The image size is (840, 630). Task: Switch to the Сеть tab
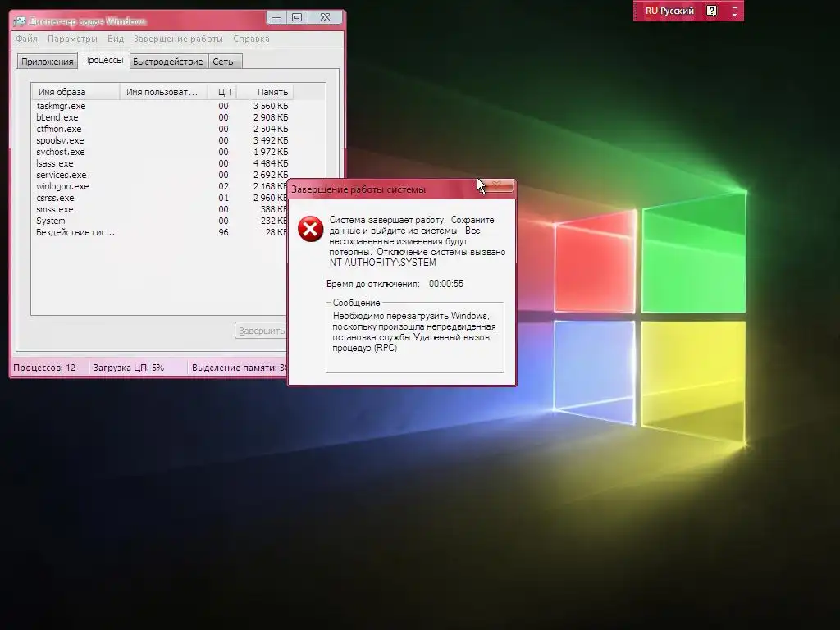coord(223,62)
